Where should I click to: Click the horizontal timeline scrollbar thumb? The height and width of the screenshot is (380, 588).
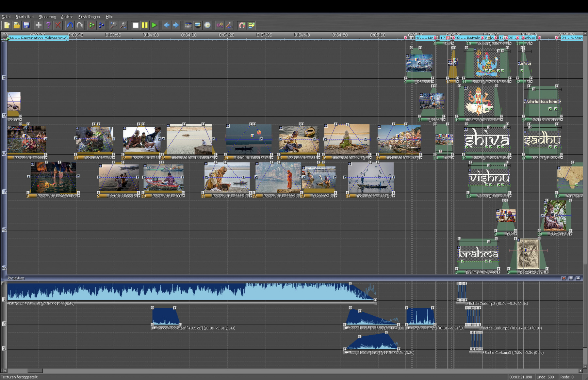(x=35, y=371)
